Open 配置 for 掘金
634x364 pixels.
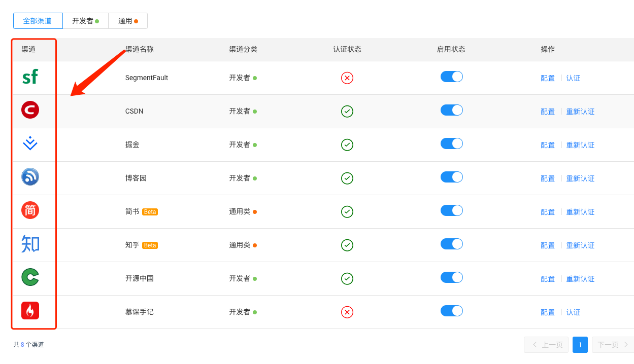[x=548, y=145]
